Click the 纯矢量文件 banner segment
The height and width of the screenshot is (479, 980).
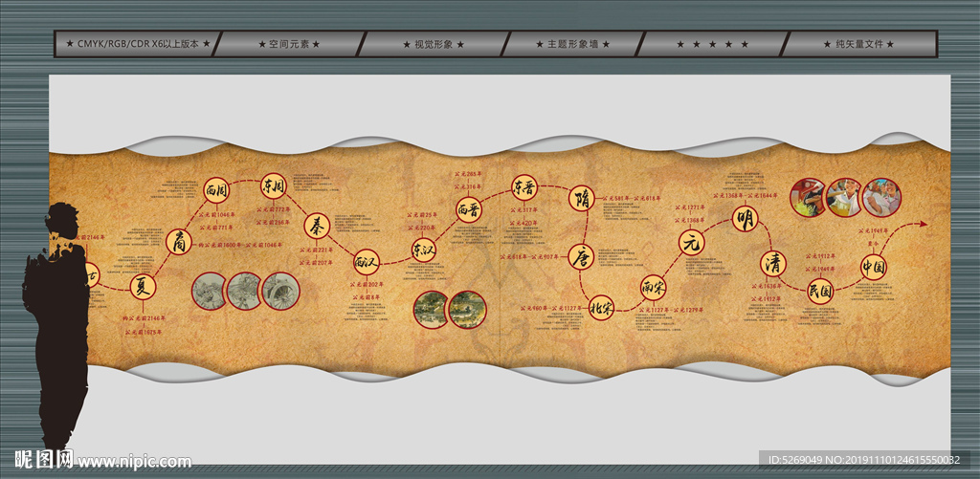tap(859, 44)
